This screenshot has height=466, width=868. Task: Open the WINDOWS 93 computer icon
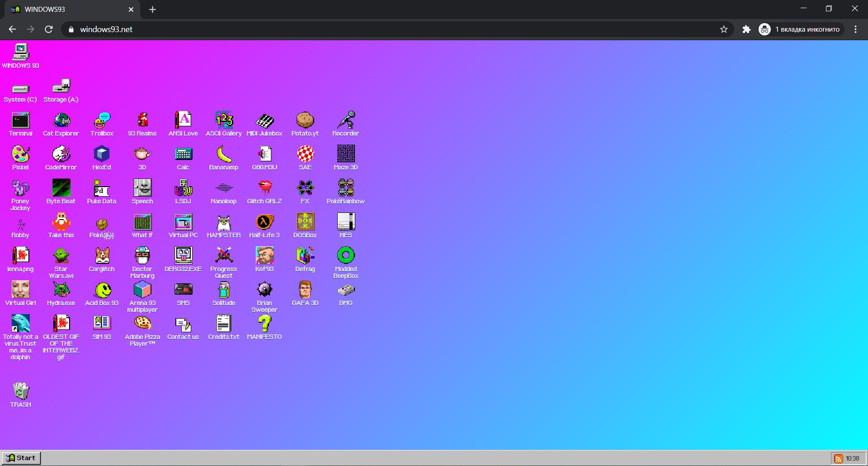[x=20, y=56]
